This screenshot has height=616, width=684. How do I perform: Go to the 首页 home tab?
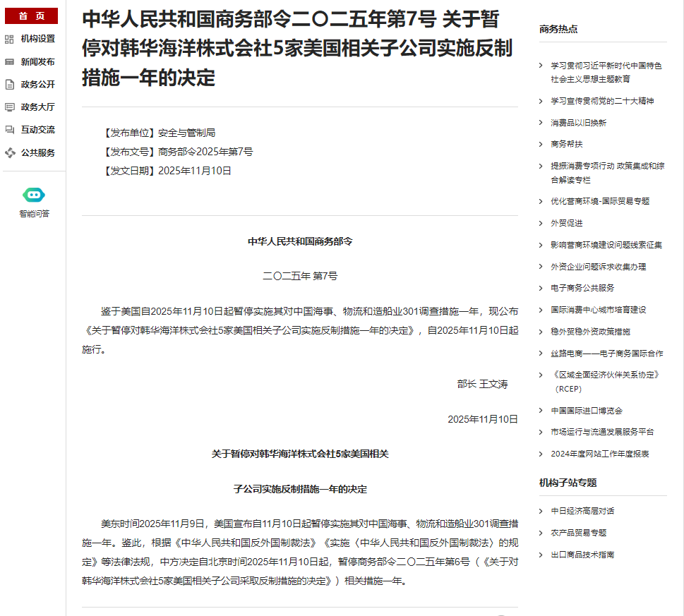point(31,16)
